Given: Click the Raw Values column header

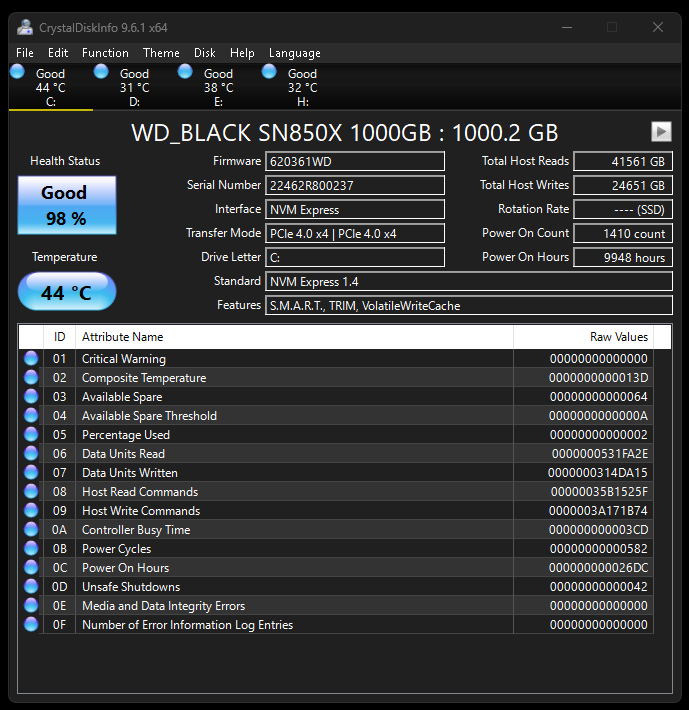Looking at the screenshot, I should pos(584,337).
